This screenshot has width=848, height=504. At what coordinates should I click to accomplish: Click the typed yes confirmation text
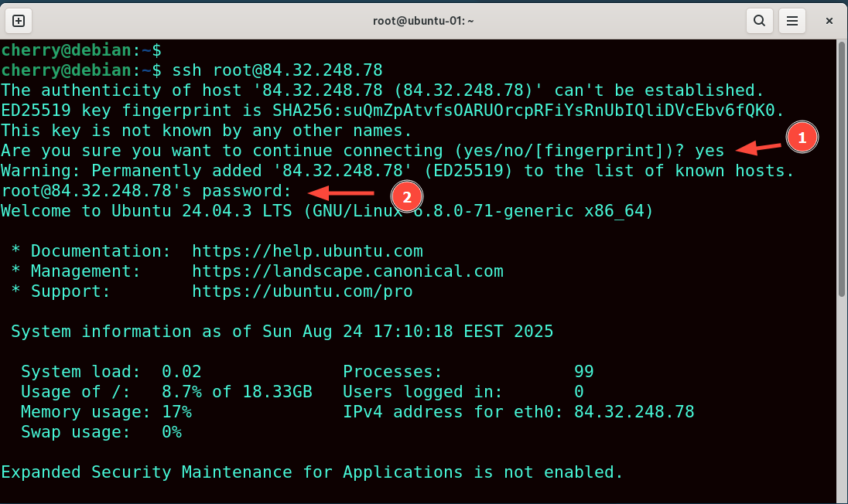710,150
